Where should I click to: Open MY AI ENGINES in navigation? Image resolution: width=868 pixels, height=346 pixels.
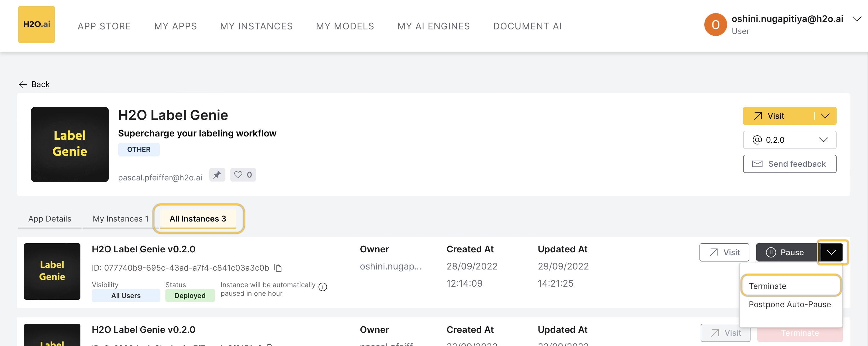point(433,26)
